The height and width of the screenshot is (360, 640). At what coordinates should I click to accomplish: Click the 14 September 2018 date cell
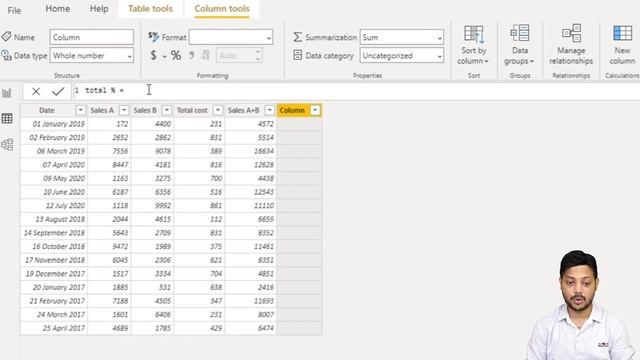coord(54,233)
